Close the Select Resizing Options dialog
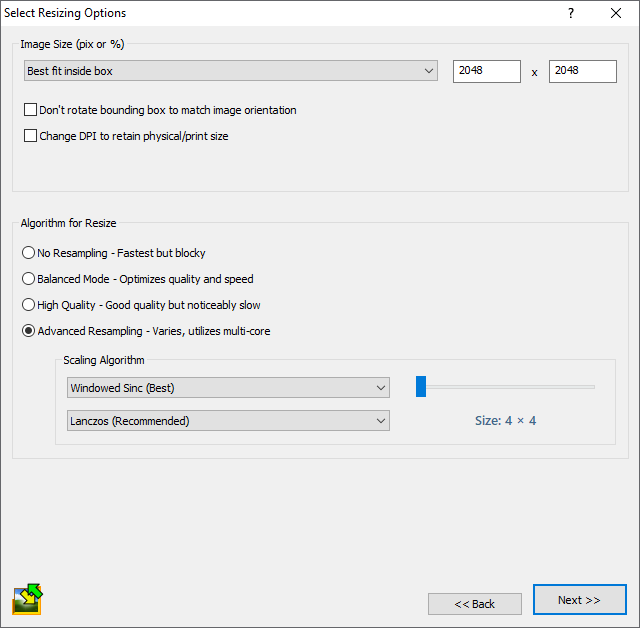 coord(616,13)
